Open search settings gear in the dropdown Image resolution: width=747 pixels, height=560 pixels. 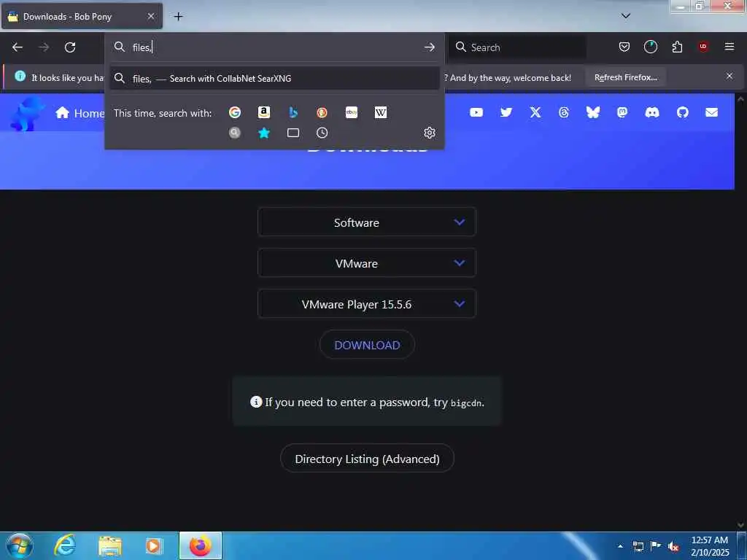(x=429, y=133)
